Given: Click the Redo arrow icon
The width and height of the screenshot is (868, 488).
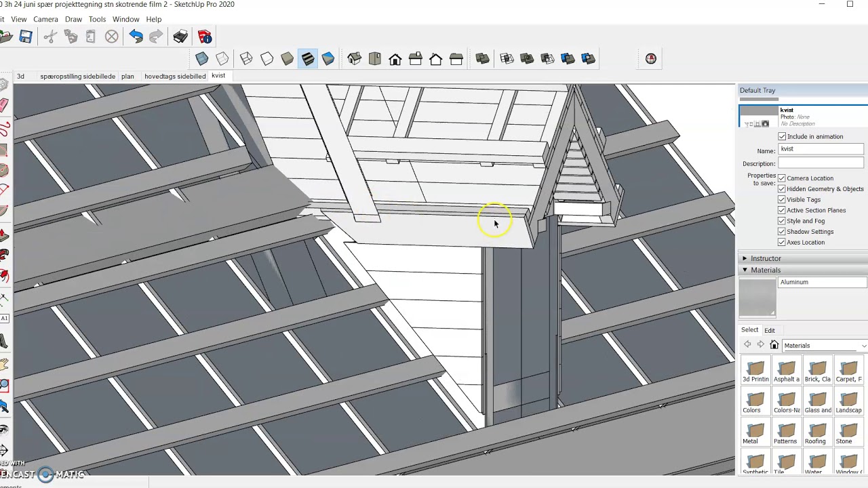Looking at the screenshot, I should [x=156, y=37].
